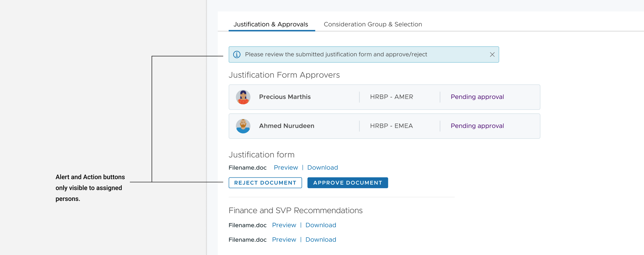Preview the first Finance and SVP file
Viewport: 644px width, 255px height.
pos(284,225)
